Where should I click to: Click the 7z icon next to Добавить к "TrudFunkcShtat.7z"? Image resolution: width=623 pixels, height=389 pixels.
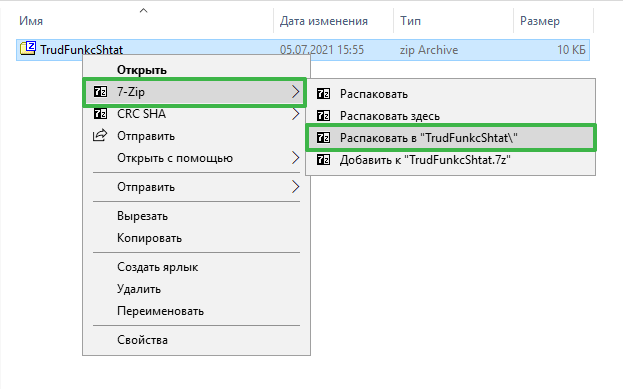323,160
